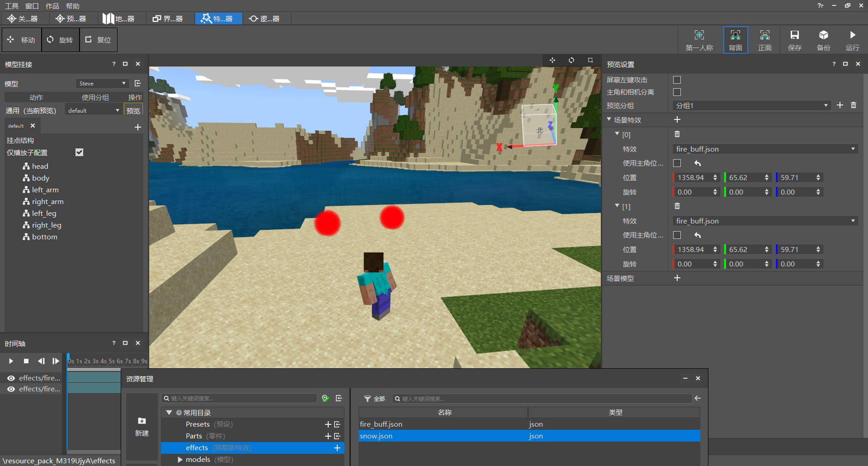Click the 保存 save icon
Screen dimensions: 868x466
[x=794, y=40]
